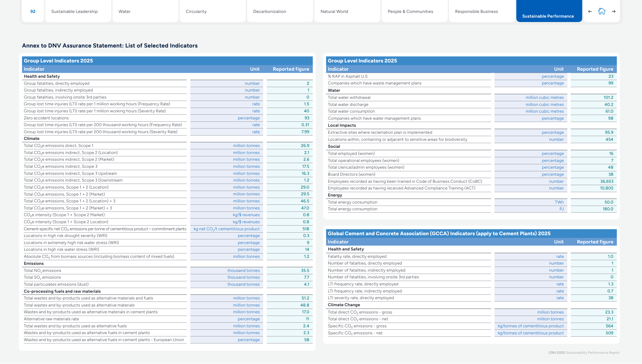Select the alternative fuels European Union row
This screenshot has width=642, height=364.
[168, 340]
